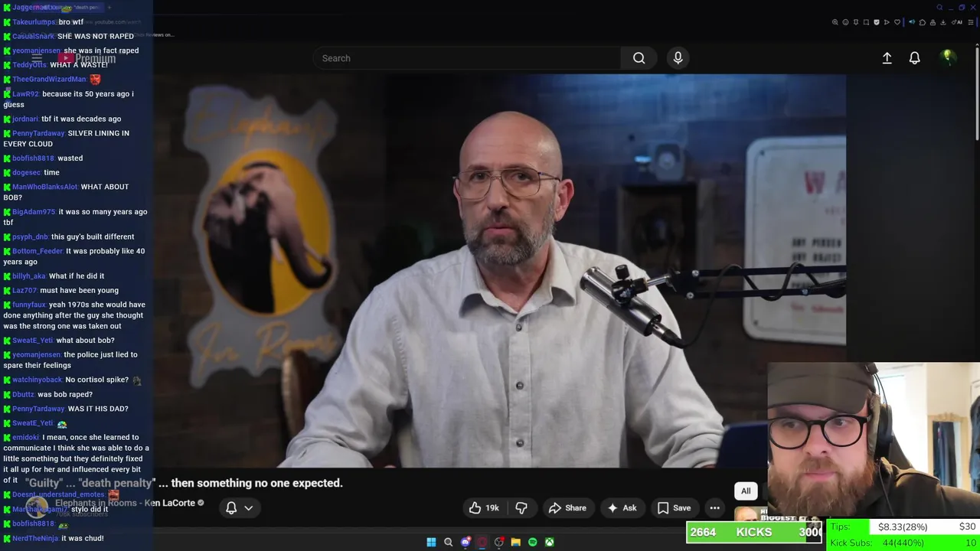The image size is (980, 551).
Task: Click chat message "No cortisol spike?"
Action: [x=96, y=380]
